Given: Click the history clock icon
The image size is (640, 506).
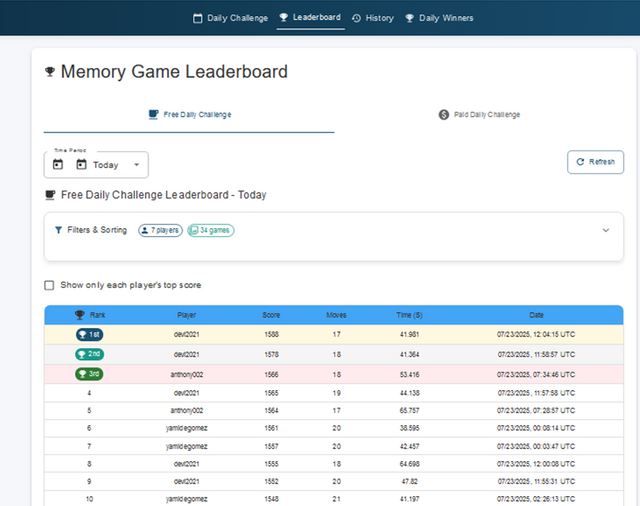Looking at the screenshot, I should click(x=356, y=18).
